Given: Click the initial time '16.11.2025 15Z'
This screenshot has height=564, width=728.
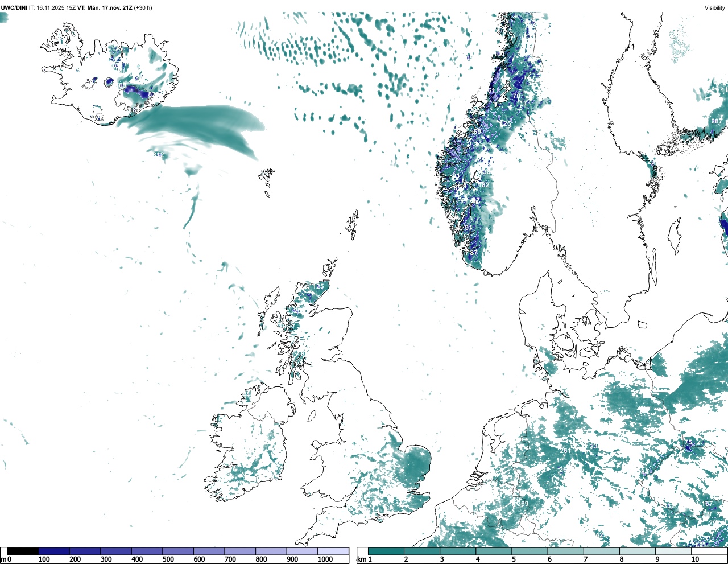Looking at the screenshot, I should point(56,7).
